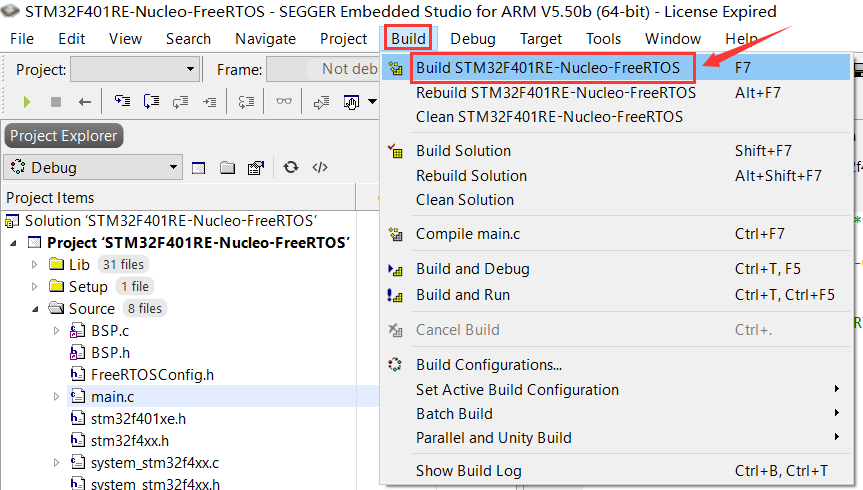Click the Stop debugging square icon

tap(56, 102)
